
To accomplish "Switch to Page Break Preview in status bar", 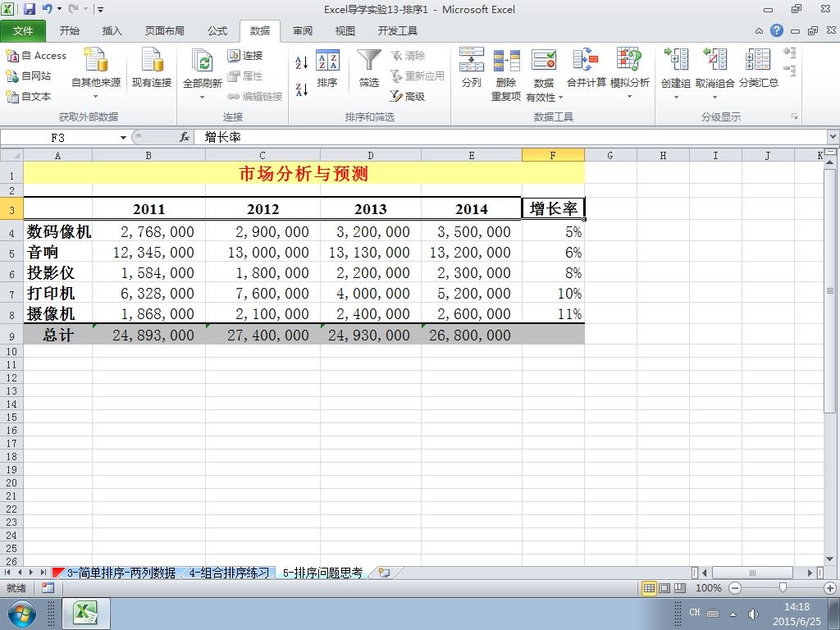I will (x=680, y=588).
